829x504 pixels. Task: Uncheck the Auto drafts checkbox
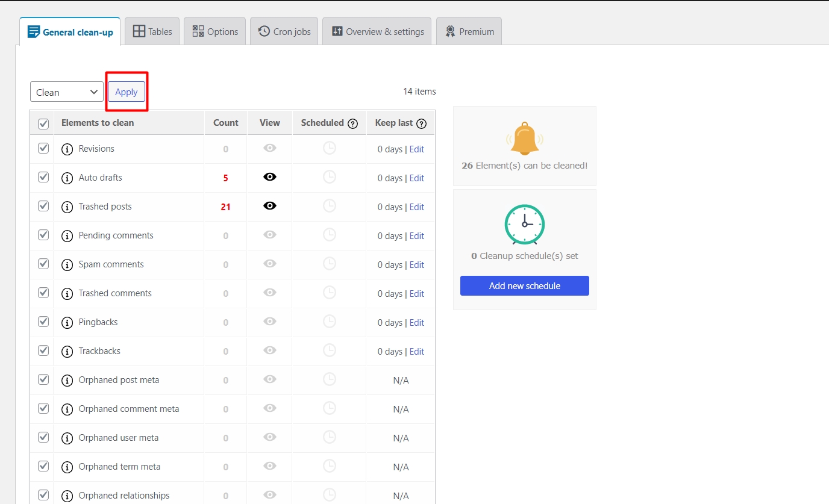click(x=43, y=177)
